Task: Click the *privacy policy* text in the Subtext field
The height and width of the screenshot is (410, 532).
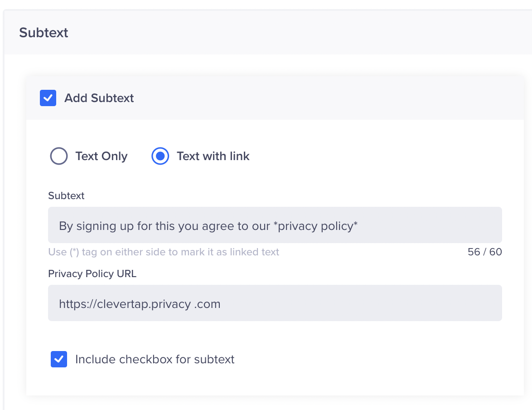Action: point(315,226)
